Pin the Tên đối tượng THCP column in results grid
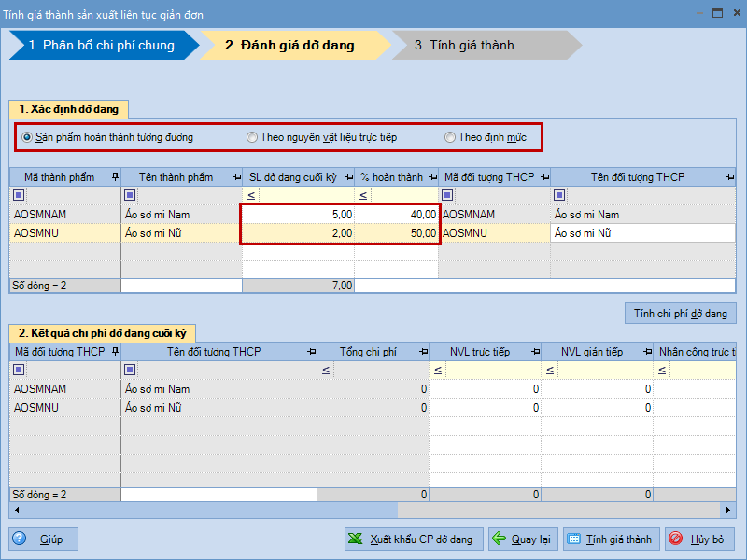The width and height of the screenshot is (747, 560). pos(311,352)
